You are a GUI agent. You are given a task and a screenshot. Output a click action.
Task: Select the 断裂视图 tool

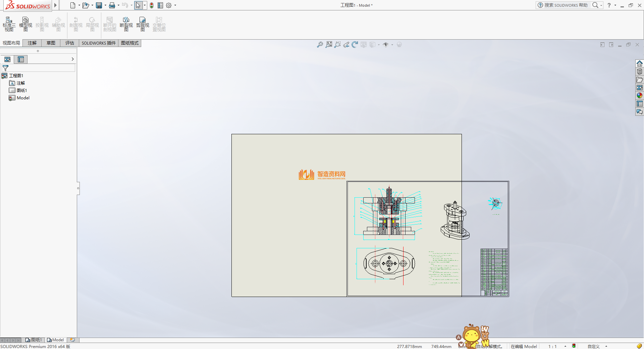click(x=126, y=23)
